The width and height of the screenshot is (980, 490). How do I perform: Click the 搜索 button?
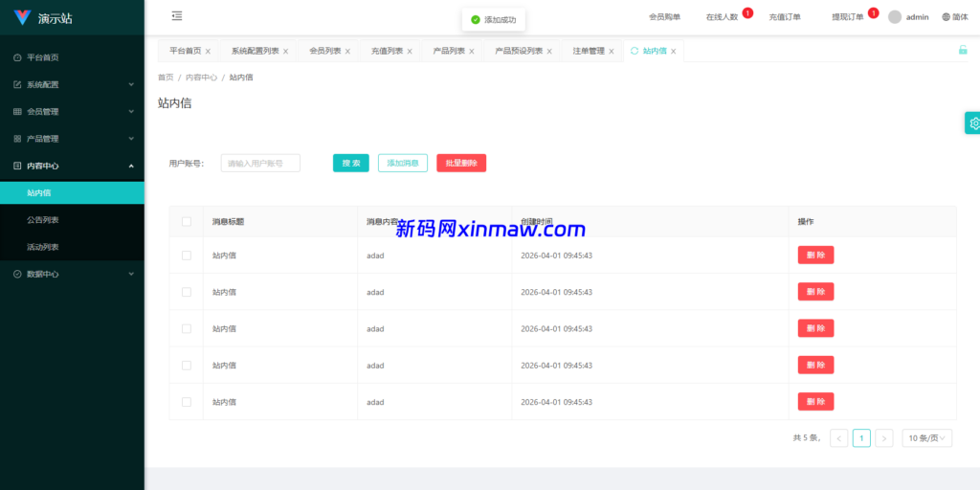click(x=350, y=163)
